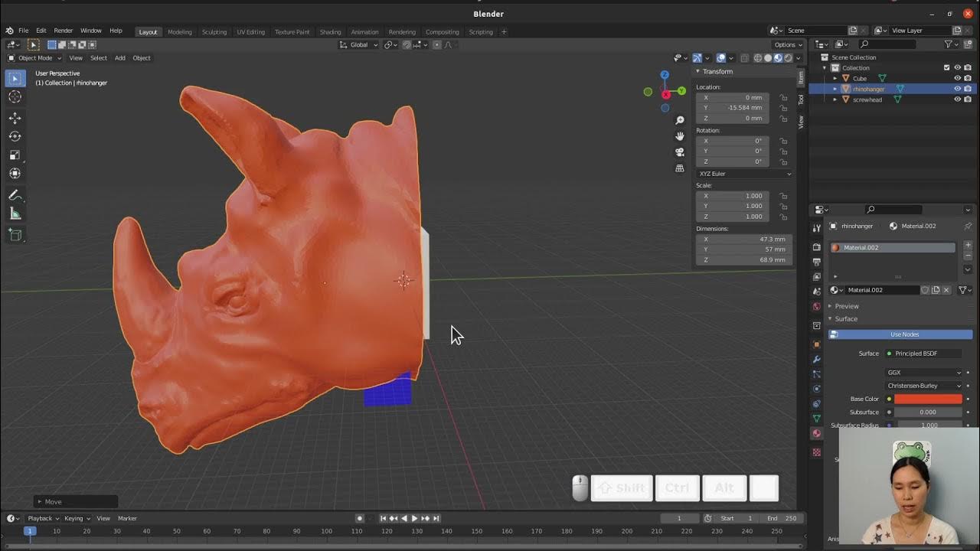Switch to the Tool sidebar tab

pyautogui.click(x=801, y=99)
